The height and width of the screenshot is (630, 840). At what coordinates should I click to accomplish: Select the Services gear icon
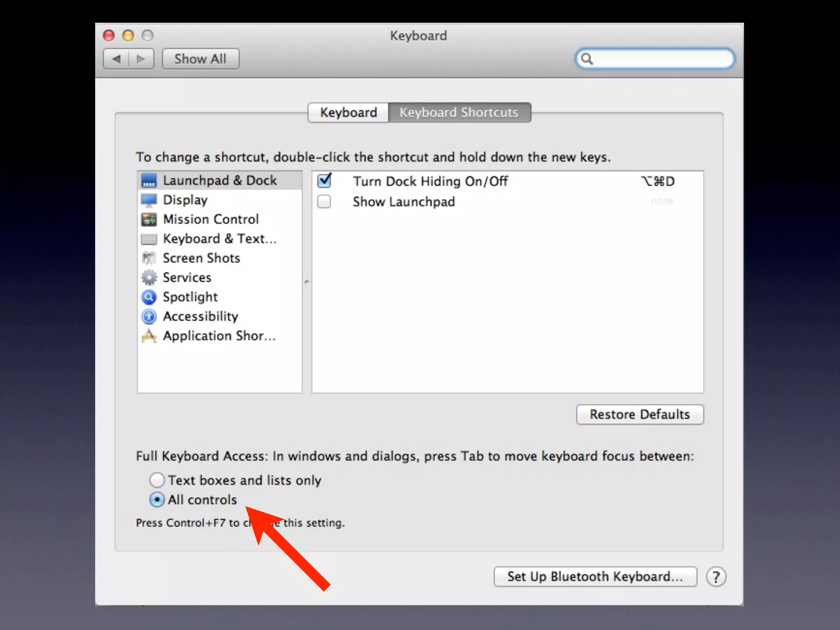click(149, 278)
